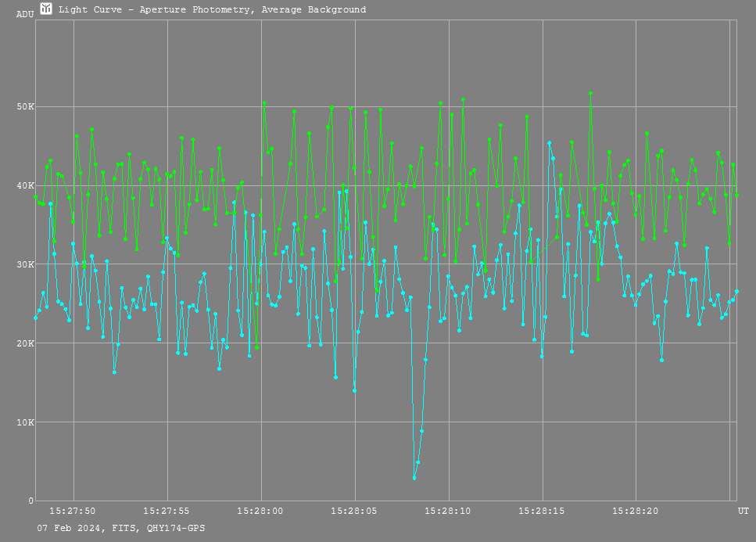Click the 30K y-axis label
This screenshot has width=756, height=542.
(26, 264)
